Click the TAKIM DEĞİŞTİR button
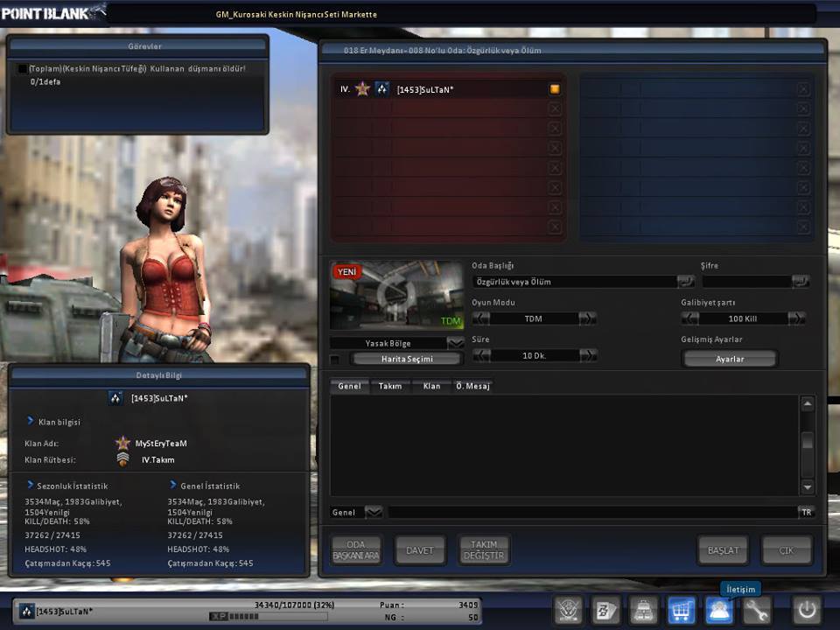Viewport: 840px width, 630px height. [484, 550]
